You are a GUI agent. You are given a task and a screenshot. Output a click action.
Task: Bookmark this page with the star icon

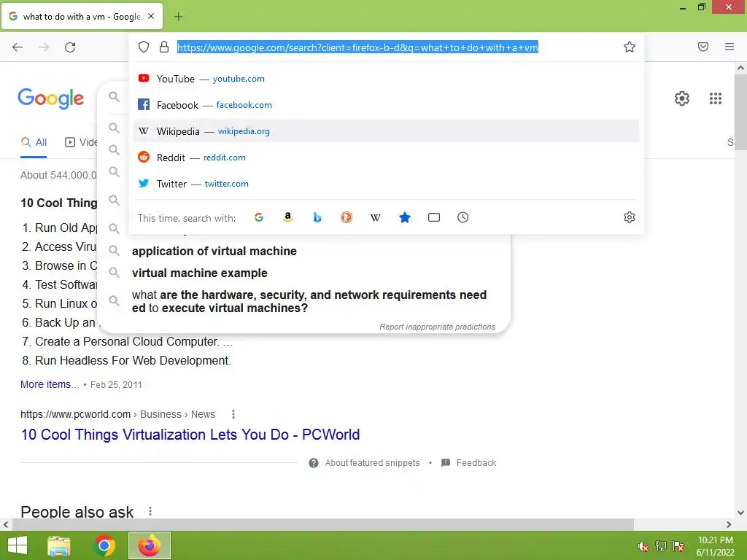[630, 47]
